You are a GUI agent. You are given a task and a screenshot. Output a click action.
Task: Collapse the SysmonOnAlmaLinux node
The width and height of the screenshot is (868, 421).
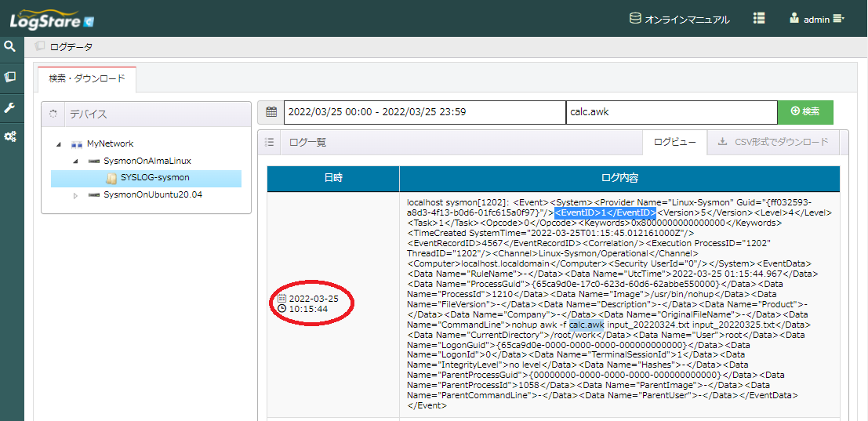[76, 161]
